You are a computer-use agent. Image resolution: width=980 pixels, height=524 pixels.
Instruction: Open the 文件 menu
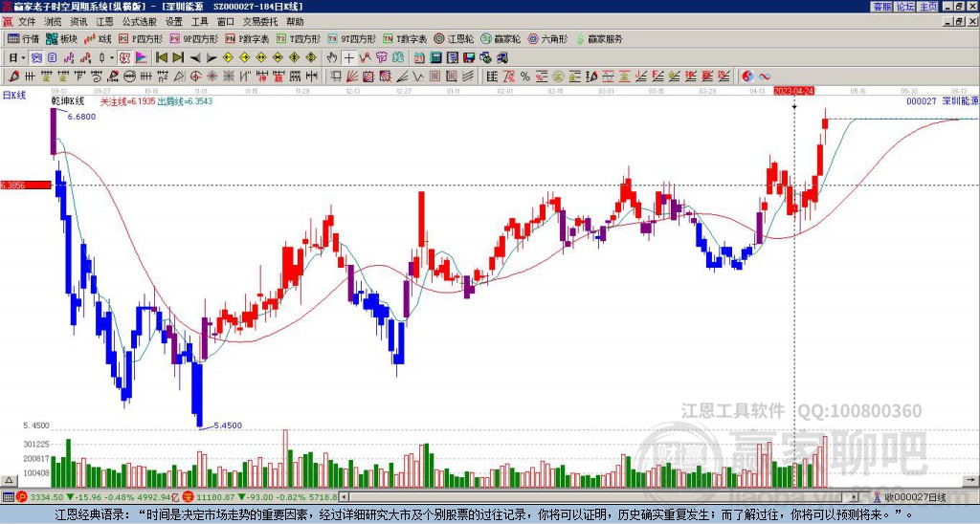point(26,22)
